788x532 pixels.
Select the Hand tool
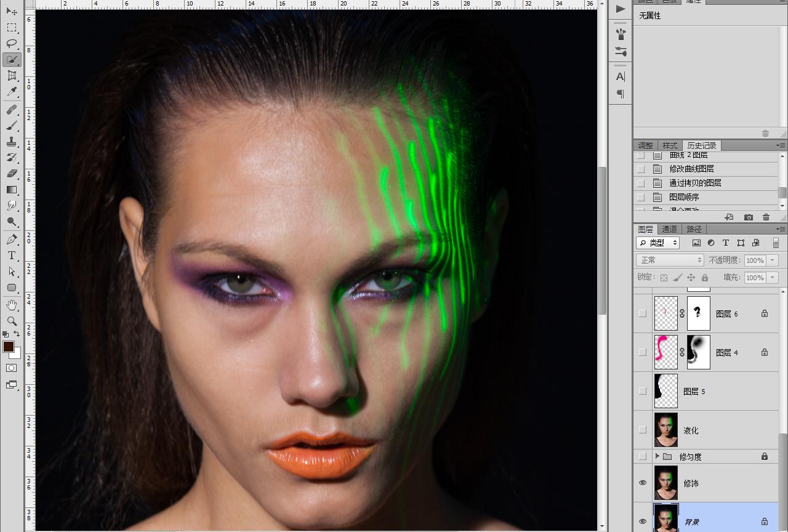[x=12, y=305]
